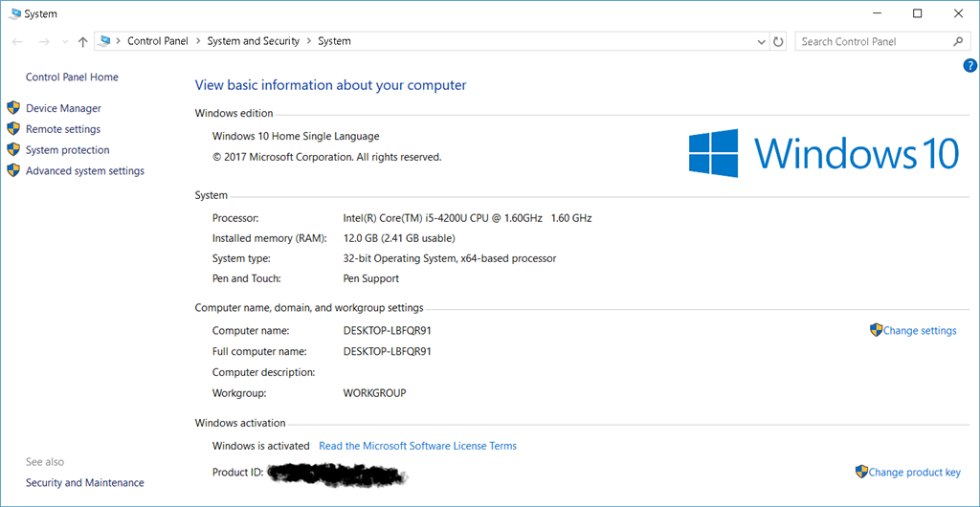Click the System window title bar icon
Viewport: 980px width, 507px height.
pyautogui.click(x=15, y=13)
